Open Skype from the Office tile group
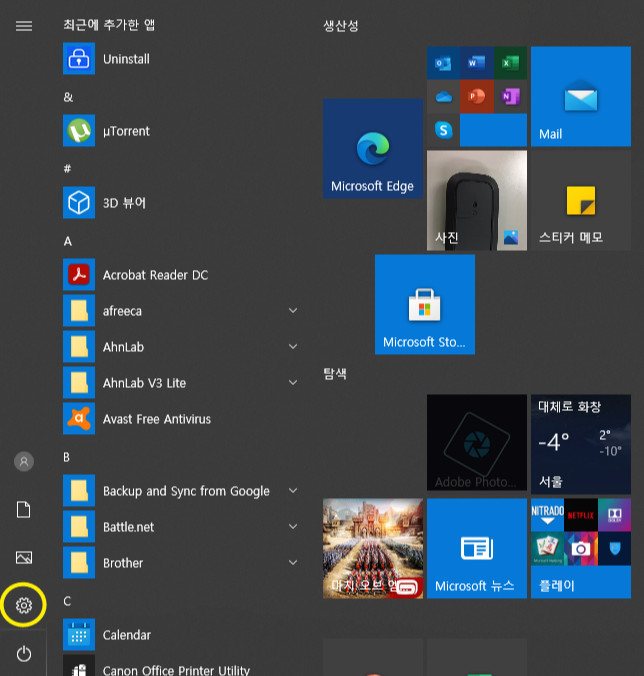Image resolution: width=644 pixels, height=676 pixels. [x=443, y=130]
